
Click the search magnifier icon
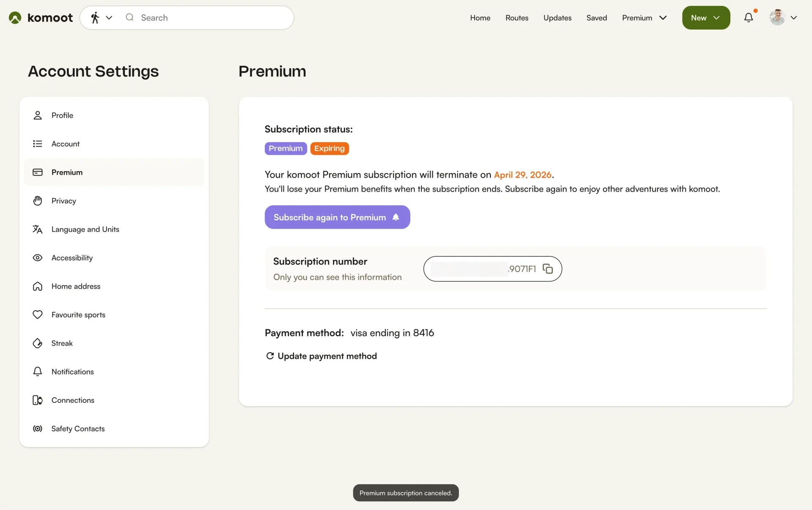[x=130, y=17]
